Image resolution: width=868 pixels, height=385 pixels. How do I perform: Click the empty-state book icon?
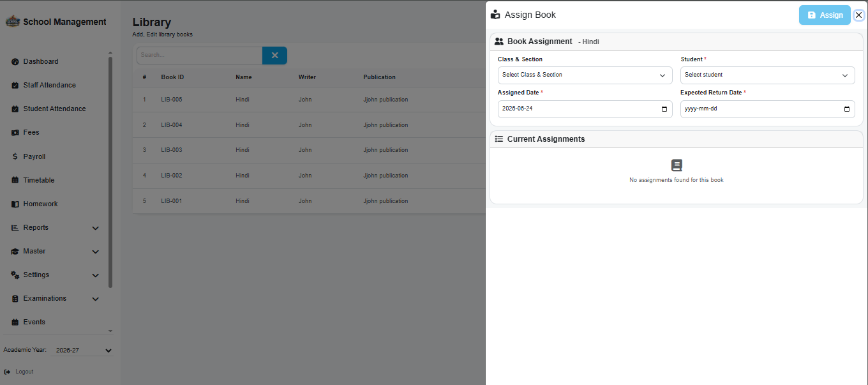(677, 165)
